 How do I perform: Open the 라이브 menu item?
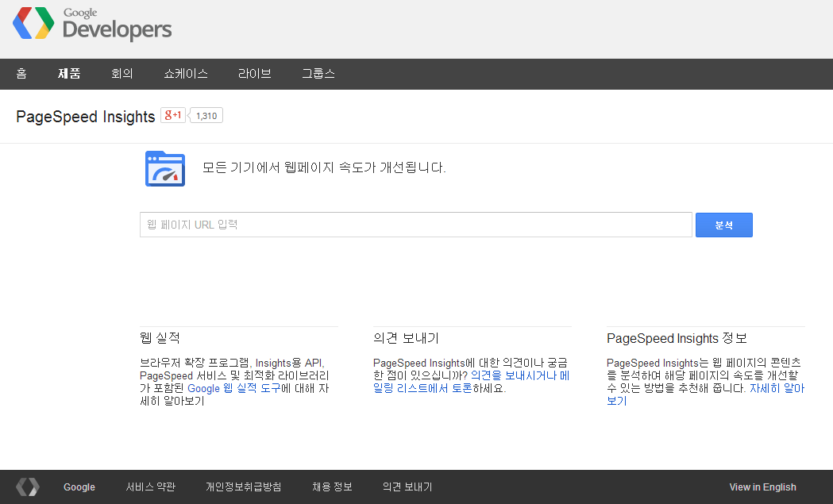tap(254, 74)
